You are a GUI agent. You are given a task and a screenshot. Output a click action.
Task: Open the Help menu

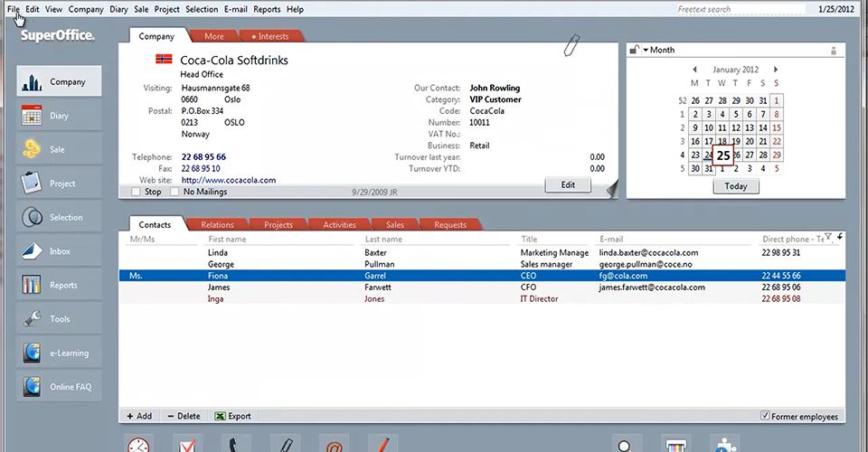295,9
